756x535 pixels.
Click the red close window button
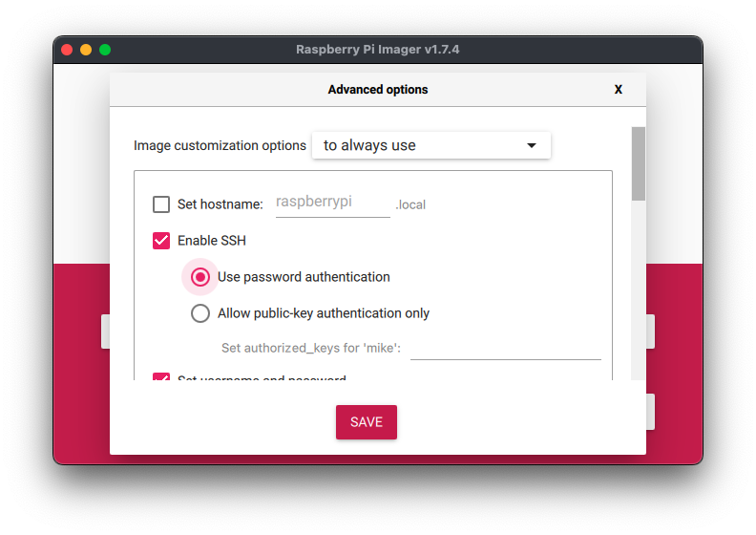click(x=67, y=50)
